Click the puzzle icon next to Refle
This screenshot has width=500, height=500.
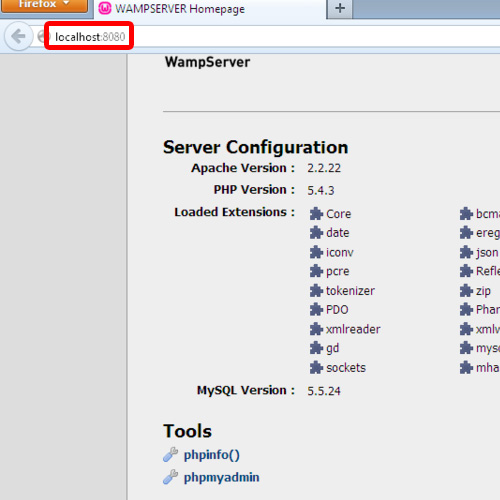(x=466, y=271)
